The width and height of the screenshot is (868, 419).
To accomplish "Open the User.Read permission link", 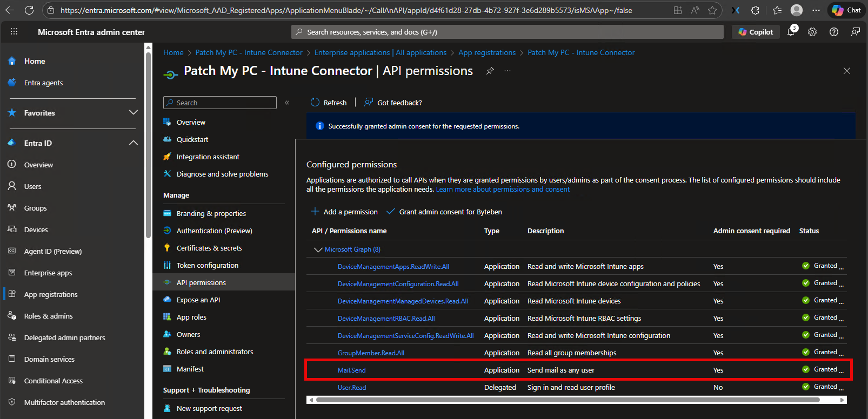I will [x=352, y=388].
